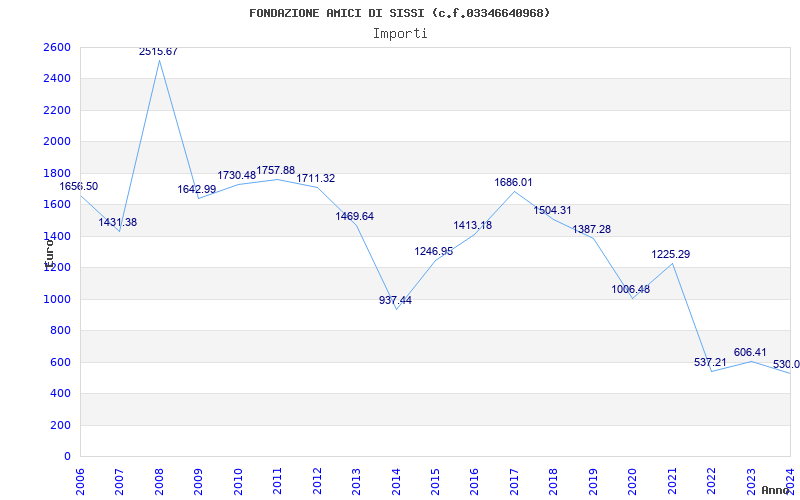The image size is (800, 500).
Task: Click the Anno axis label
Action: 776,490
